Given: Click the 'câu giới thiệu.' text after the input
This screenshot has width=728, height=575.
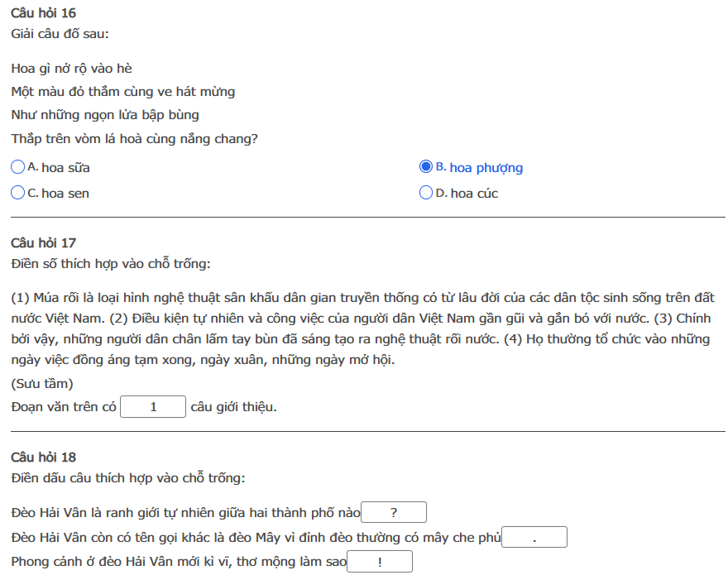Looking at the screenshot, I should (x=233, y=407).
